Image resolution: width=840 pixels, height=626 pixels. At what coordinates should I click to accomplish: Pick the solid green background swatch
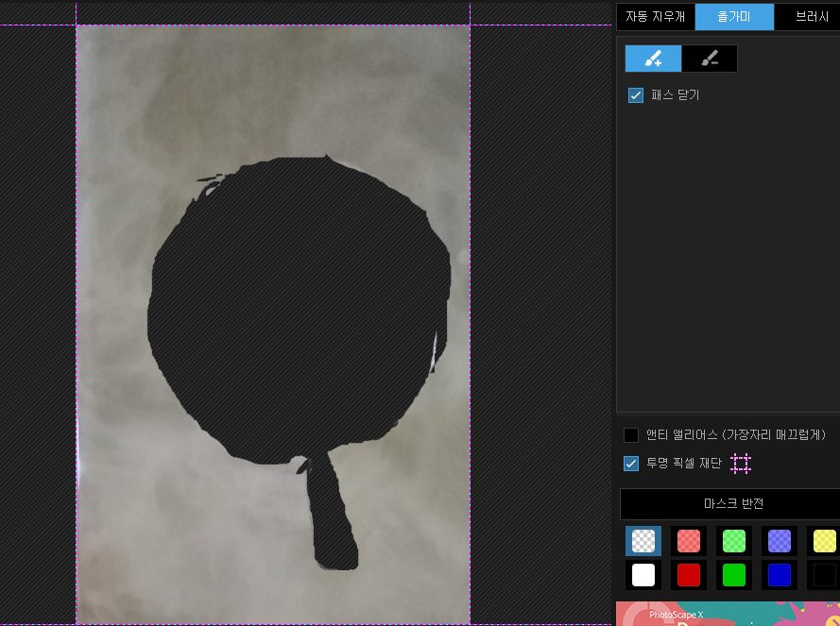click(x=734, y=575)
